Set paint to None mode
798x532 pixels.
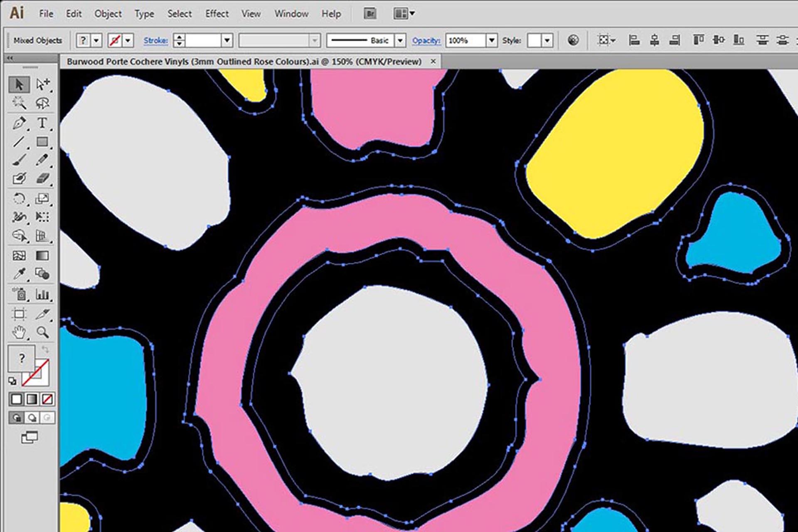pos(47,399)
